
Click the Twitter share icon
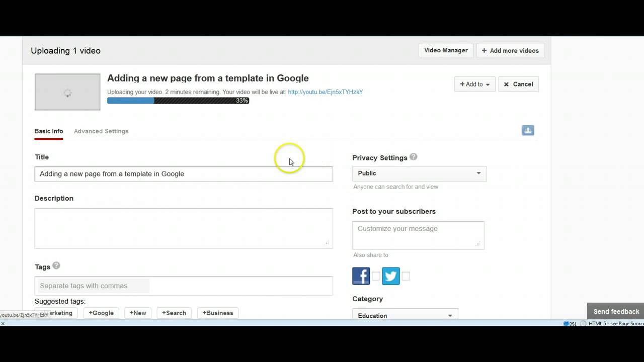pos(391,276)
